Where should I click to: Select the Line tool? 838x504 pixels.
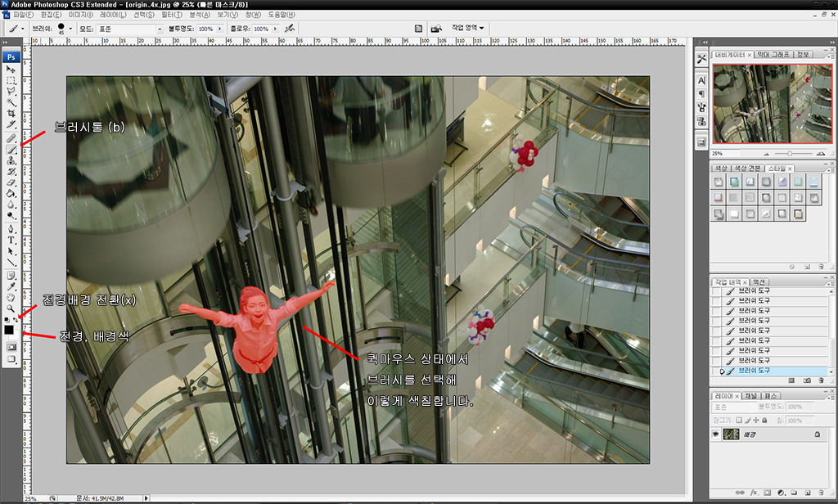pyautogui.click(x=11, y=263)
